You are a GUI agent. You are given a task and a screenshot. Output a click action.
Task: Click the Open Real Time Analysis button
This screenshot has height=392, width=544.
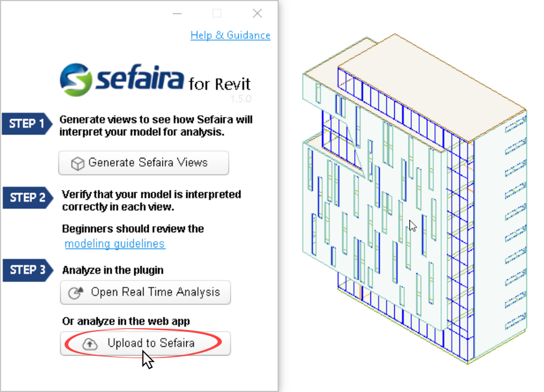pyautogui.click(x=145, y=292)
